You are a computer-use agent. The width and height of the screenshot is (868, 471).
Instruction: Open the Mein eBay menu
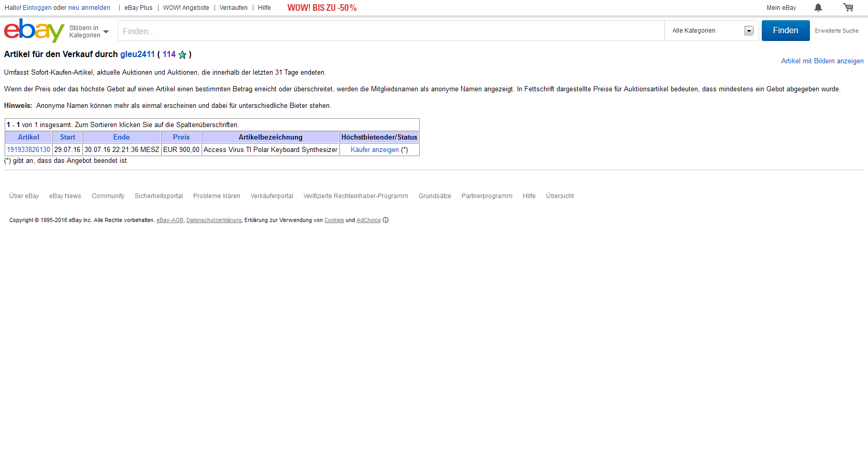pos(781,8)
